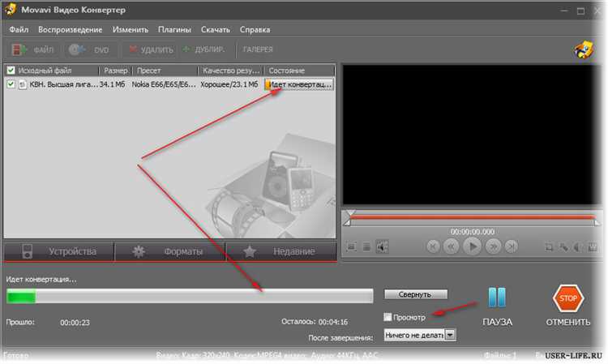Click the Add File icon in the toolbar

pyautogui.click(x=19, y=49)
